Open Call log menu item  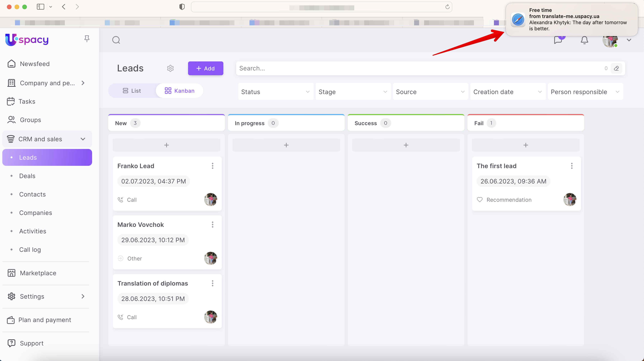30,250
